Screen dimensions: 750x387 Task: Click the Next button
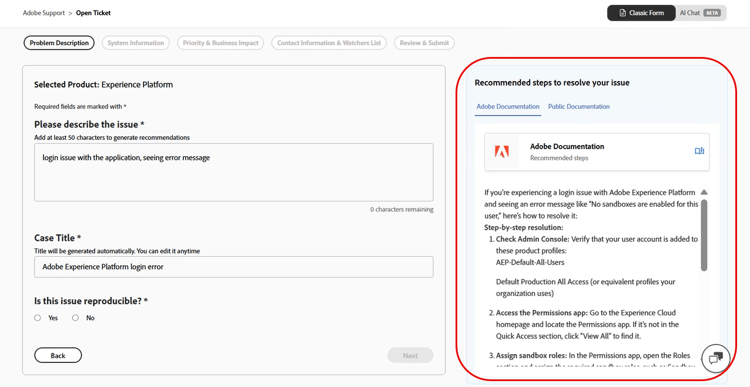(410, 355)
